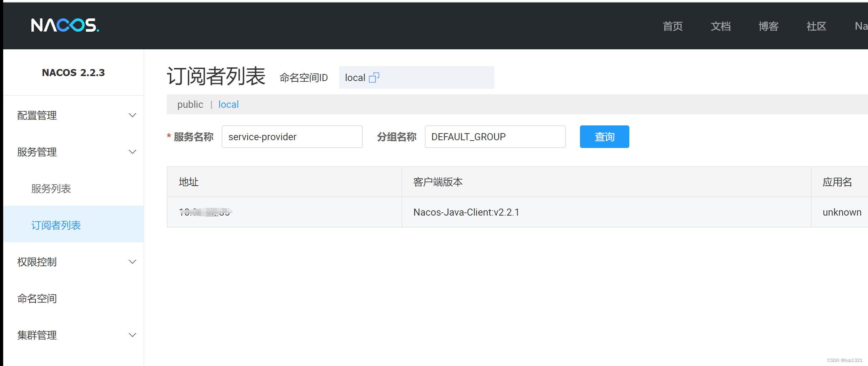Open 文档 in top navigation
868x366 pixels.
721,26
